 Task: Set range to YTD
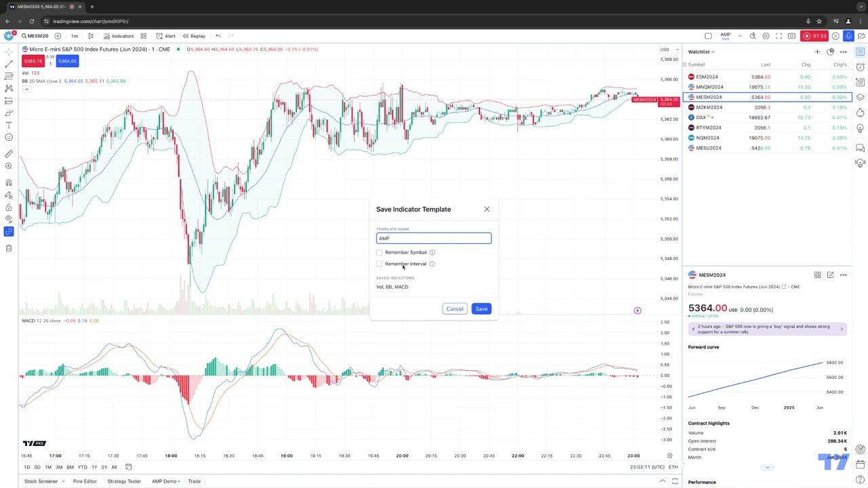(82, 467)
